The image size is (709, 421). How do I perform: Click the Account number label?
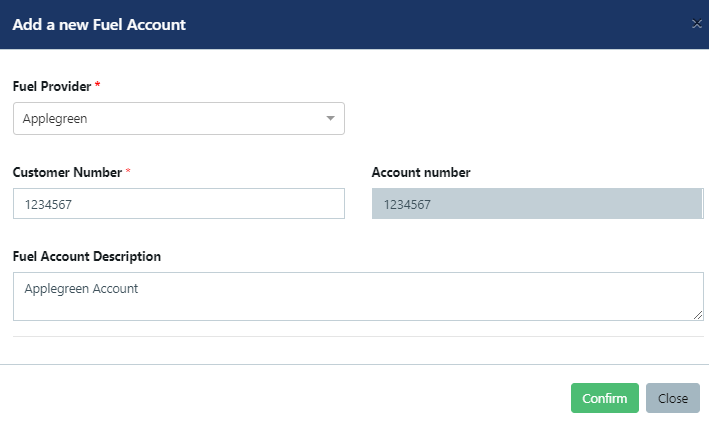[421, 172]
